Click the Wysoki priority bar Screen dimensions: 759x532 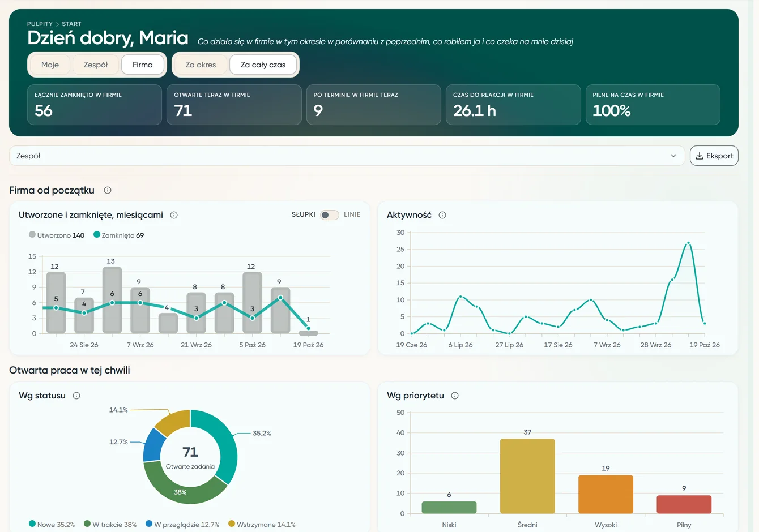pyautogui.click(x=606, y=494)
